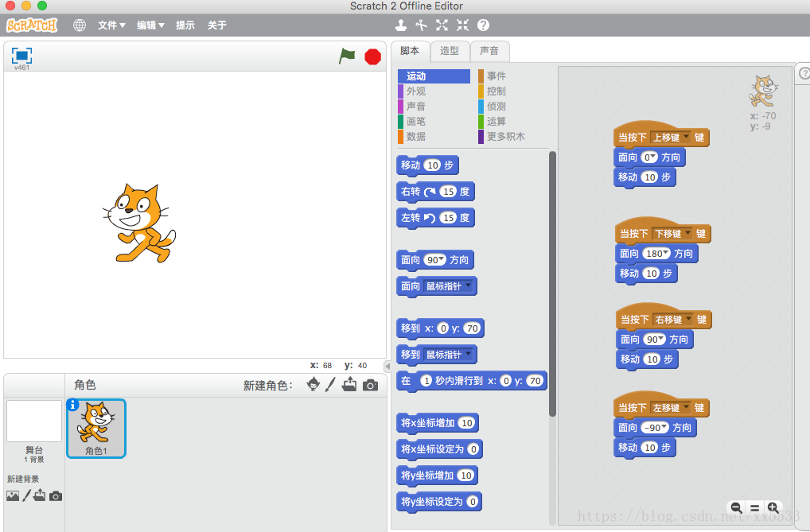Open the 编辑 menu
This screenshot has width=810, height=532.
point(150,25)
